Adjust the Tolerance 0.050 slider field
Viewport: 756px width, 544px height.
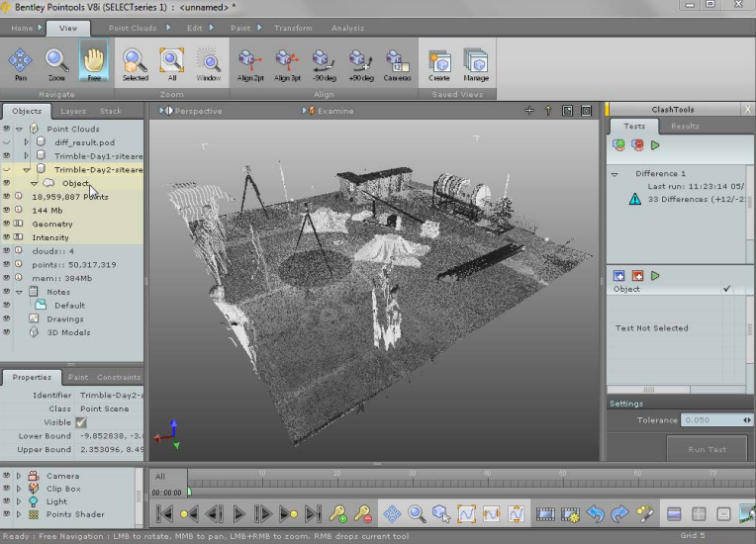pos(716,420)
